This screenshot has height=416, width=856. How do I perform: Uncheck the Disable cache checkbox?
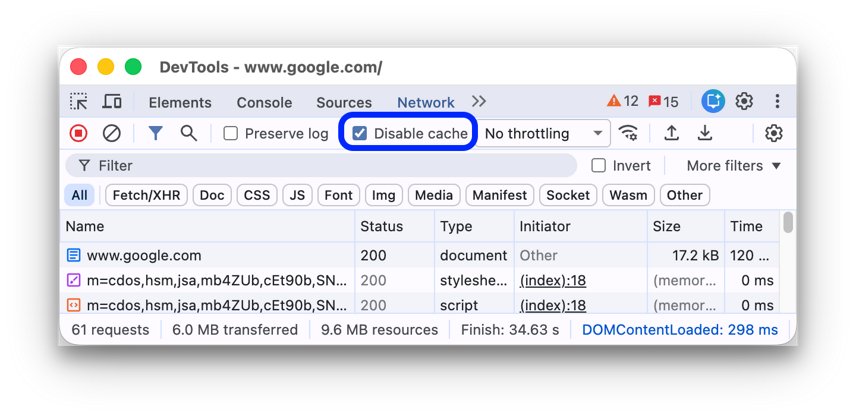click(359, 134)
